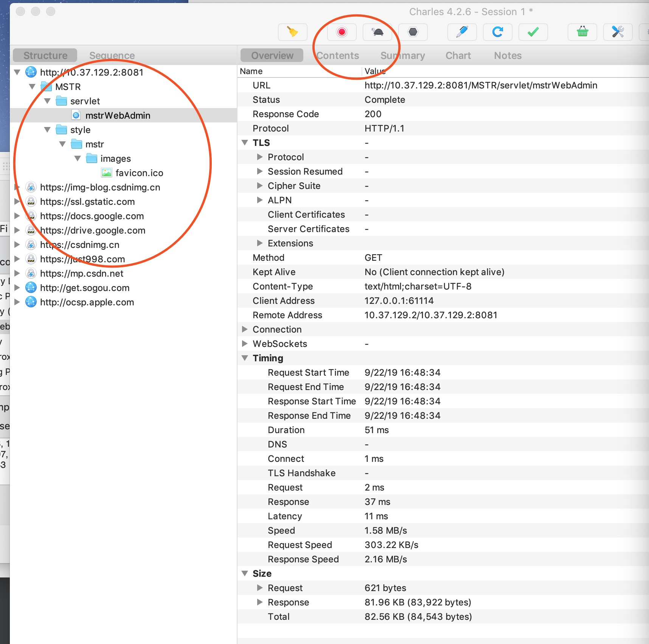Screen dimensions: 649x644
Task: Click the globe icon for ocsp.apple.com
Action: 31,302
